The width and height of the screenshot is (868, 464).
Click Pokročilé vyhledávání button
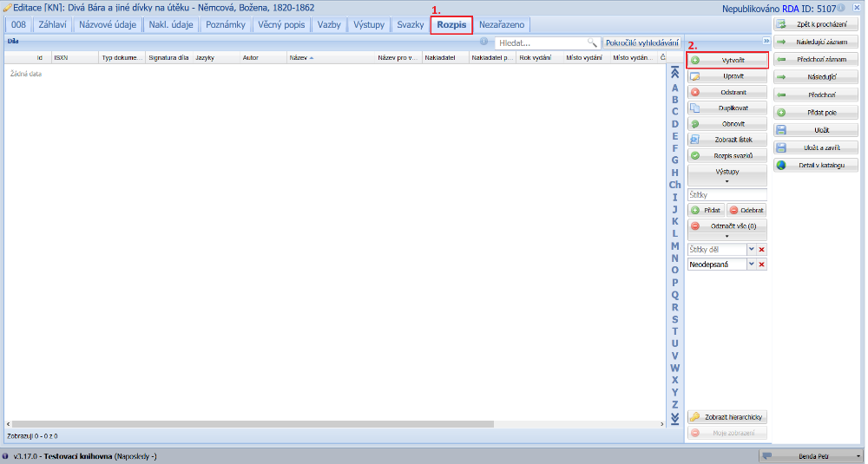click(x=641, y=42)
